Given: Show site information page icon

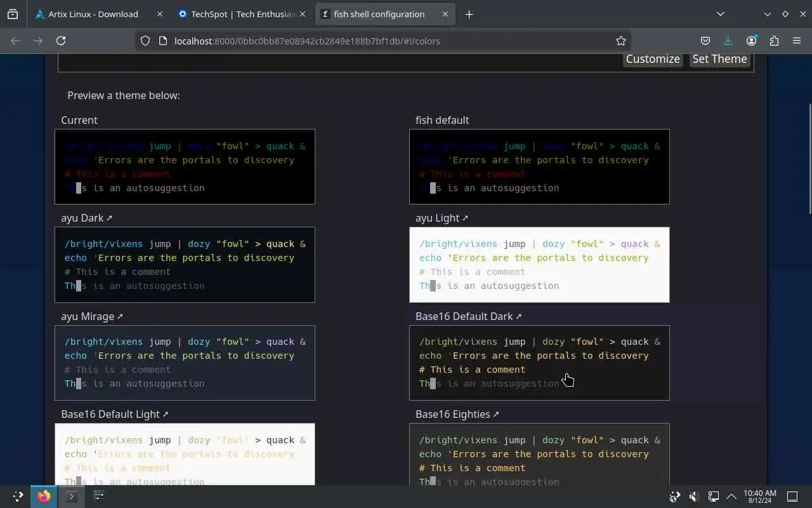Looking at the screenshot, I should click(x=162, y=41).
